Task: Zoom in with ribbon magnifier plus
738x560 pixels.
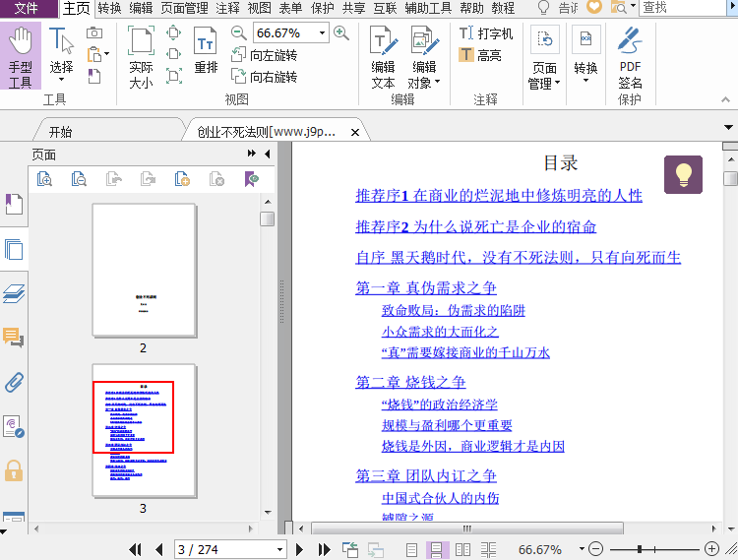Action: coord(341,32)
